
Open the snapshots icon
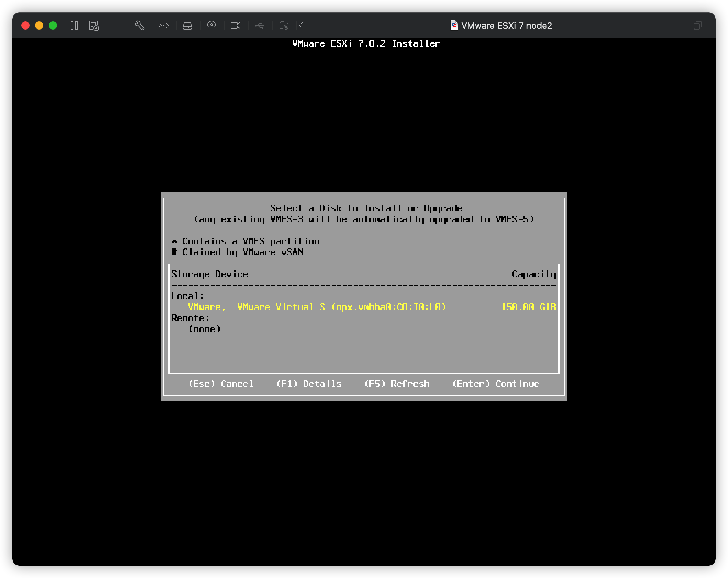[x=94, y=25]
